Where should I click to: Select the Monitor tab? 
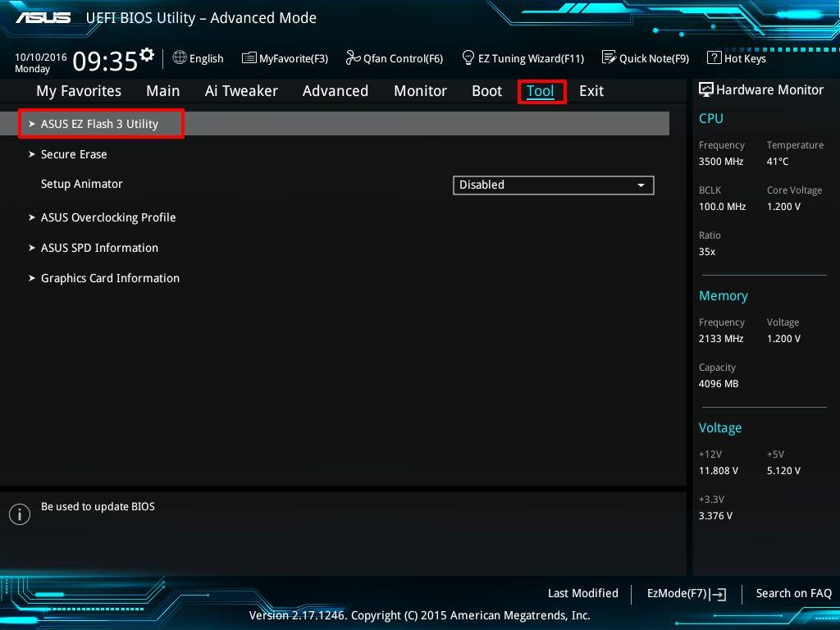(420, 91)
